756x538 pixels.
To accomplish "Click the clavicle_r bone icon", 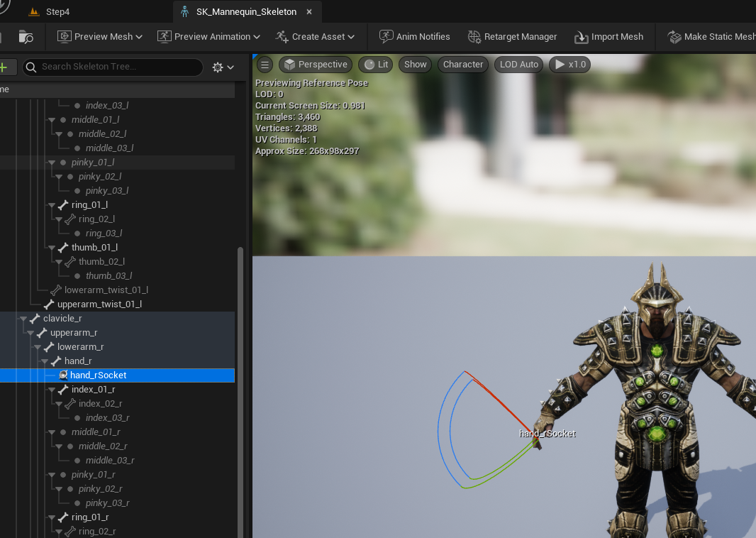I will point(35,319).
